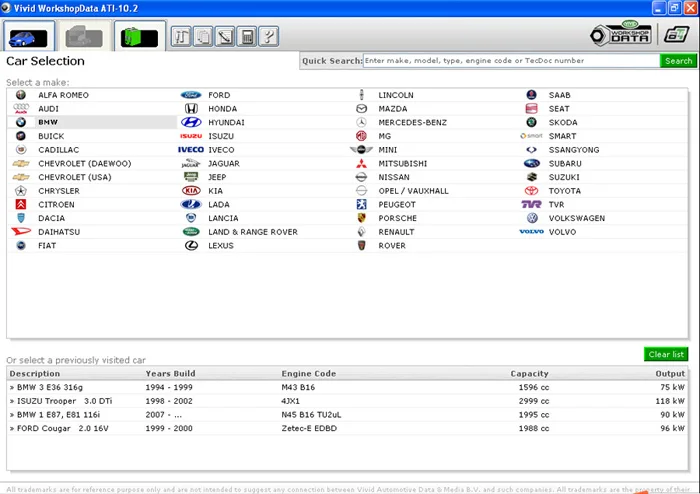Open the calculator toolbar icon
The image size is (700, 494).
(247, 37)
